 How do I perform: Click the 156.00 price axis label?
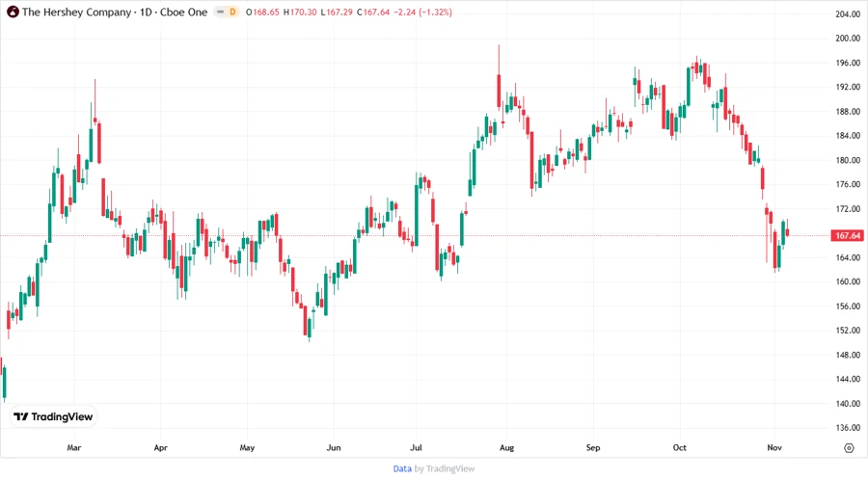point(848,307)
